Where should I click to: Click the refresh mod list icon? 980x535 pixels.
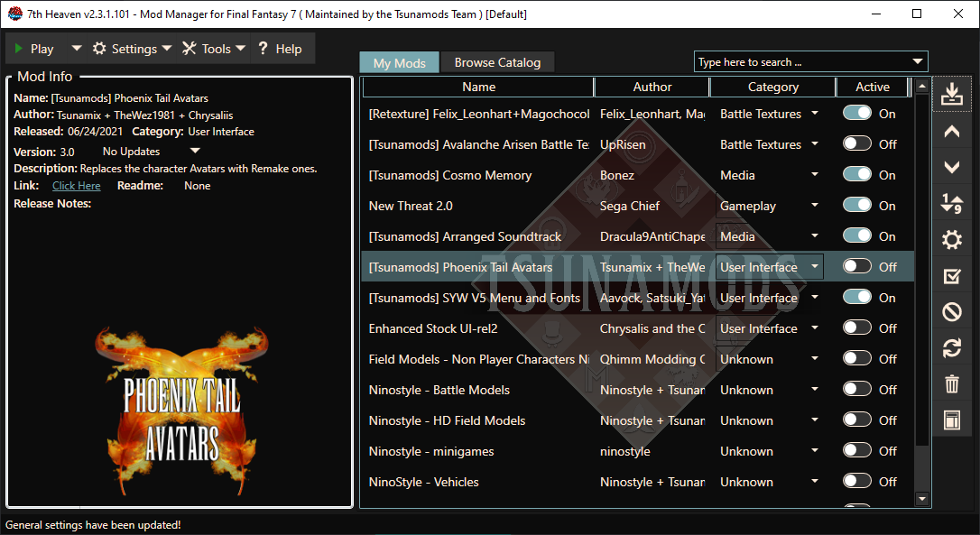pos(951,347)
